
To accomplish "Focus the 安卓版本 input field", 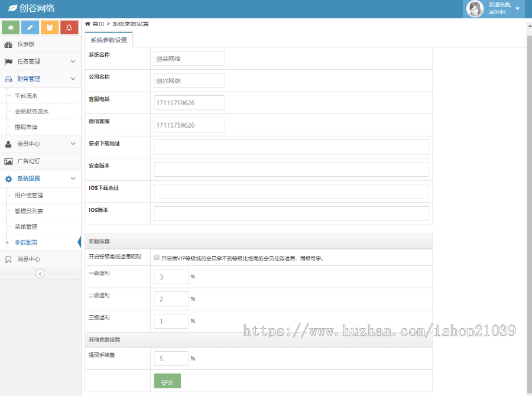I will [x=291, y=169].
